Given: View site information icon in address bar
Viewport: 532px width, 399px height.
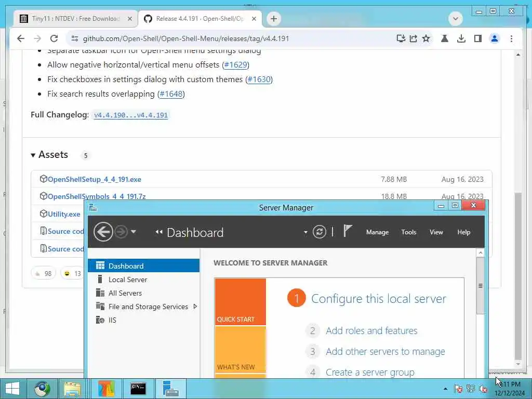Looking at the screenshot, I should click(x=75, y=38).
